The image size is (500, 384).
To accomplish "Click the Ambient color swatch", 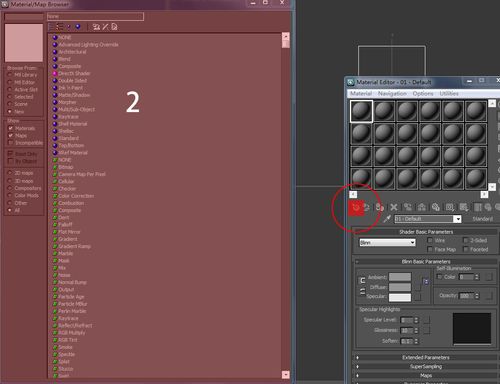I will coord(400,277).
